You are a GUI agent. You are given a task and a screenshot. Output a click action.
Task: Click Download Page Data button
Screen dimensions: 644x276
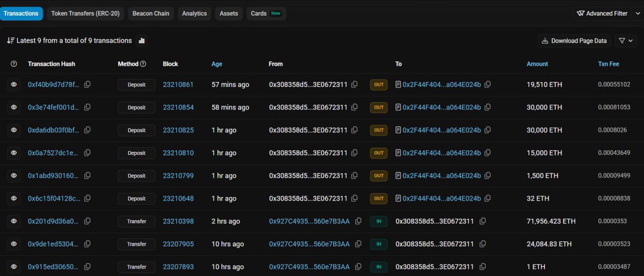574,41
